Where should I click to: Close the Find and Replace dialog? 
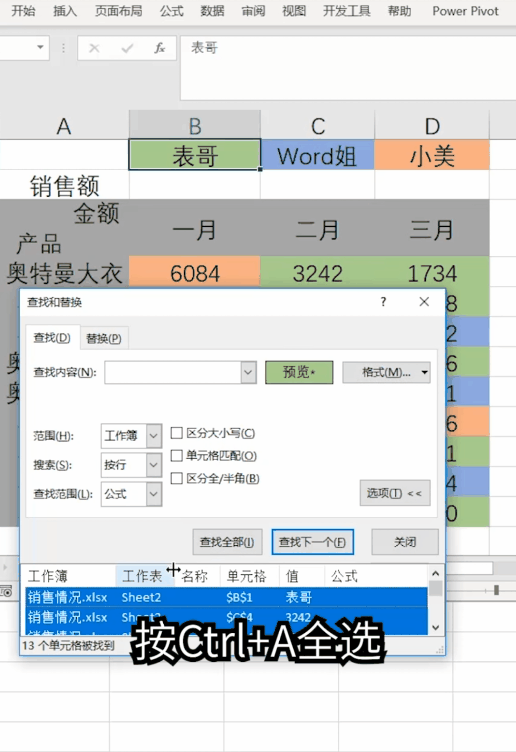[424, 302]
